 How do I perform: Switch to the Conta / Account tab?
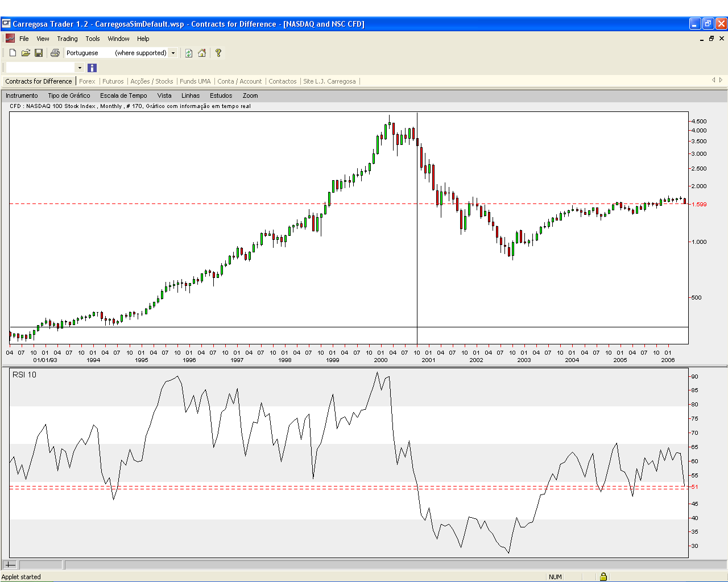[239, 81]
